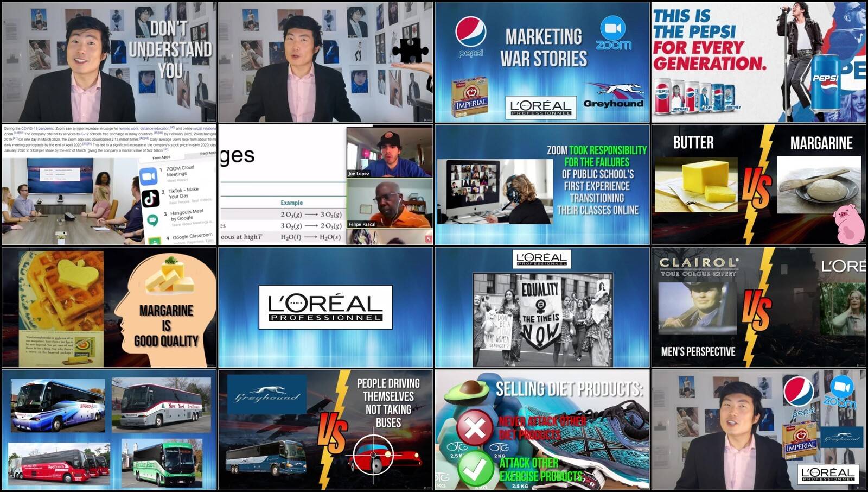Click Zoom logo in Marketing War Stories frame
The image size is (868, 492).
(613, 33)
